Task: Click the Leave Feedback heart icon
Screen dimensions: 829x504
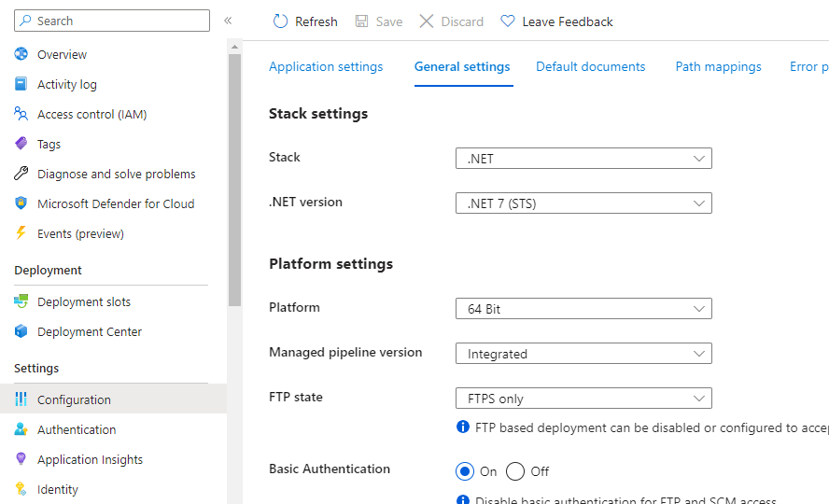Action: point(508,21)
